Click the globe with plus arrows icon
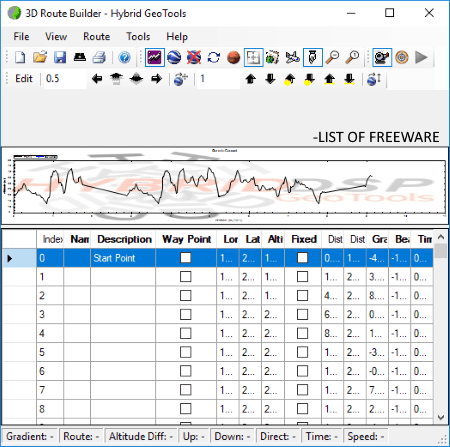The height and width of the screenshot is (447, 450). [x=181, y=79]
